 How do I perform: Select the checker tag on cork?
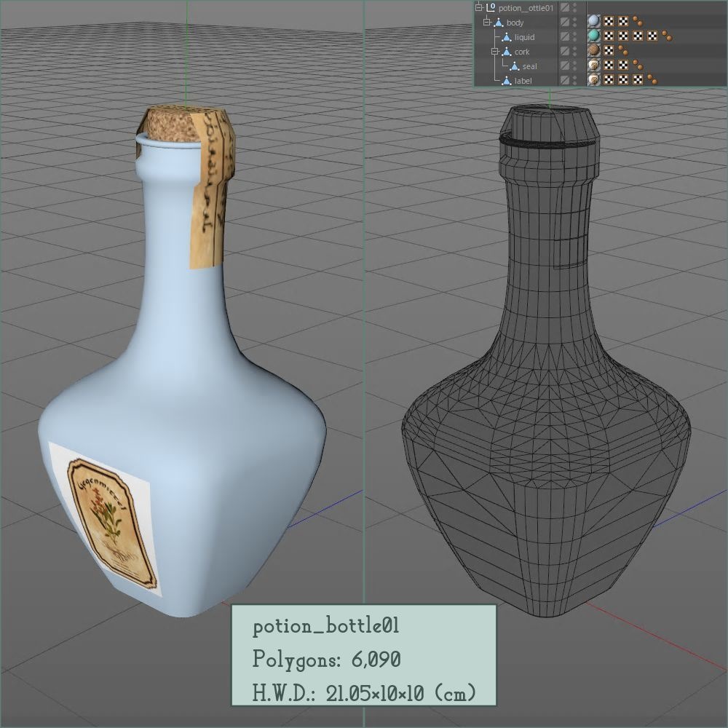[x=609, y=50]
